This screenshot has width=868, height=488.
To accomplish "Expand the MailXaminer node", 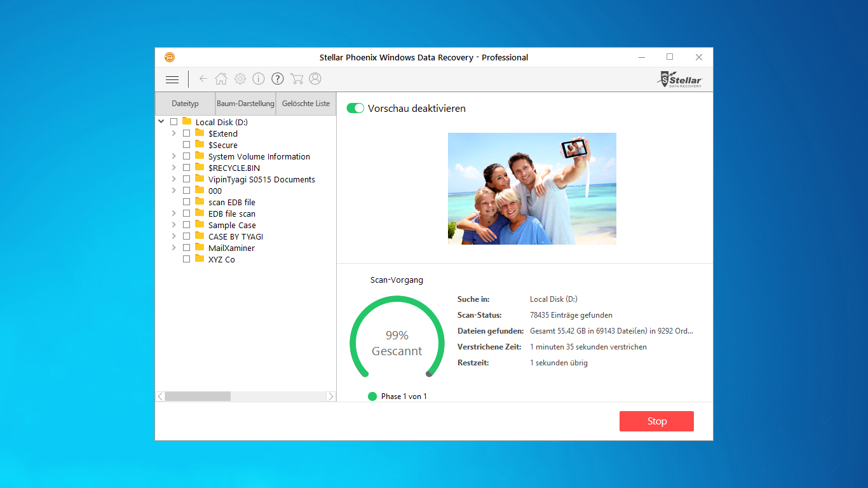I will [x=174, y=248].
